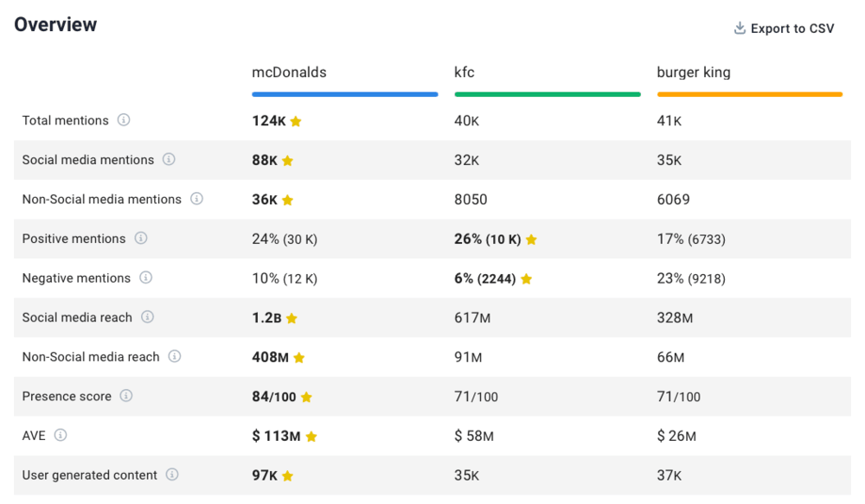This screenshot has width=865, height=504.
Task: Click the orange burger king color bar
Action: (x=750, y=94)
